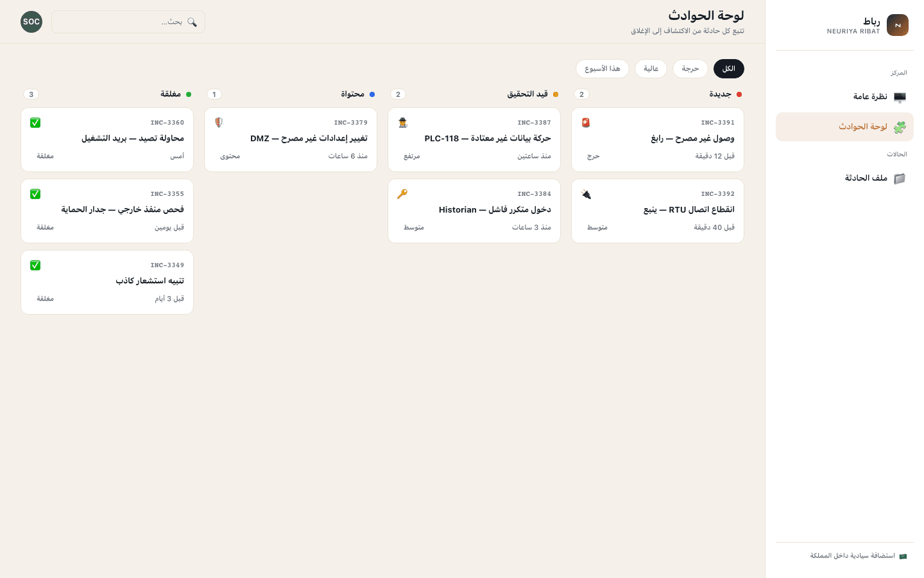Click the جديدة column heading
Viewport: 924px width, 578px height.
click(720, 94)
